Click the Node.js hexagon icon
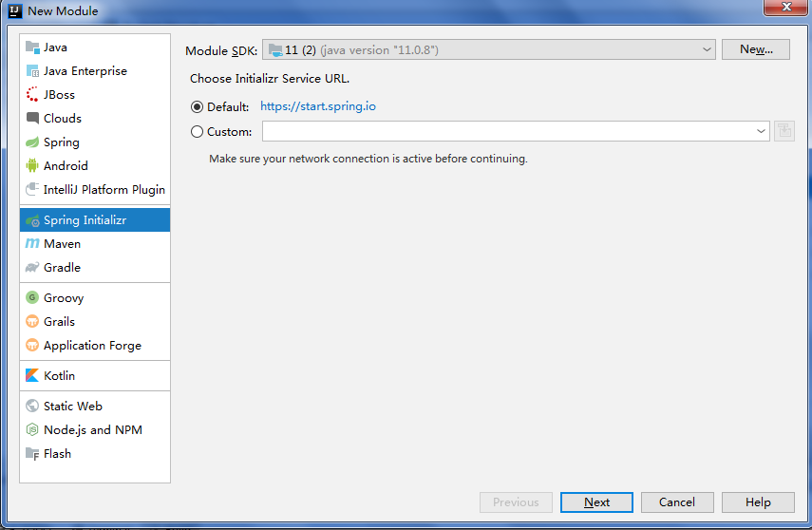The height and width of the screenshot is (530, 812). tap(32, 429)
